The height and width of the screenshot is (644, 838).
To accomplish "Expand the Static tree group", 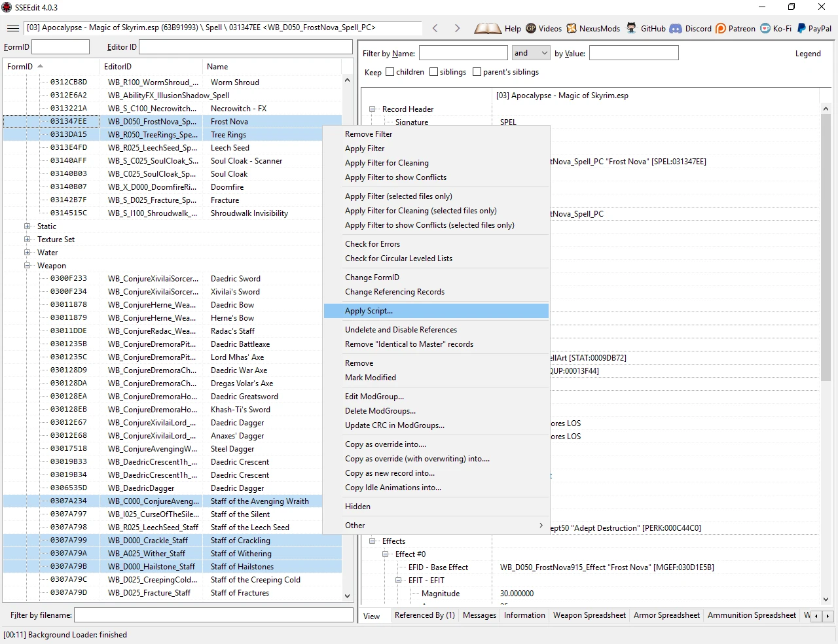I will click(27, 226).
